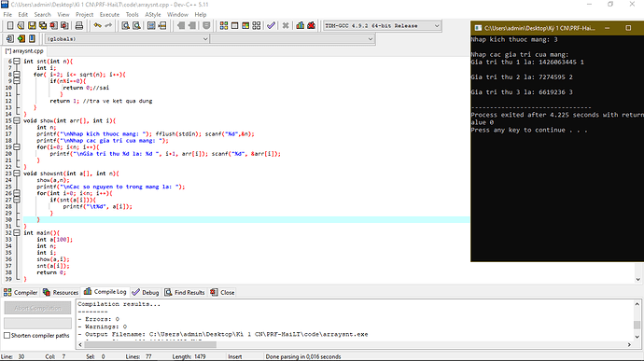This screenshot has width=644, height=361.
Task: Click 'Done parsing in 0,016 seconds' status text
Action: tap(303, 356)
